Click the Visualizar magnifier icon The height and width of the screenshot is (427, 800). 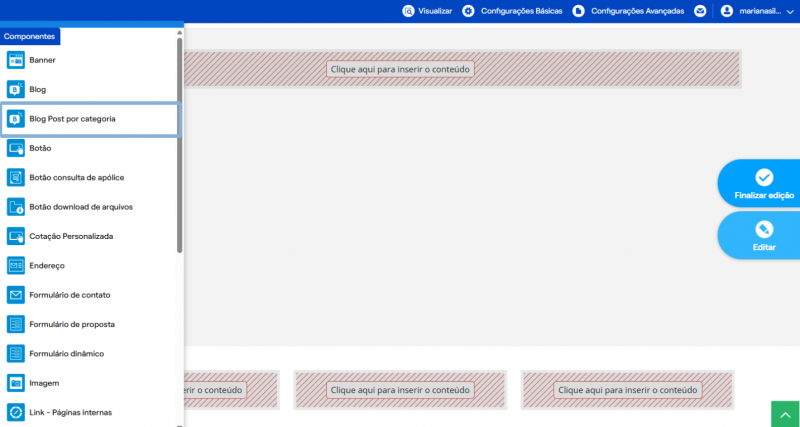tap(408, 11)
